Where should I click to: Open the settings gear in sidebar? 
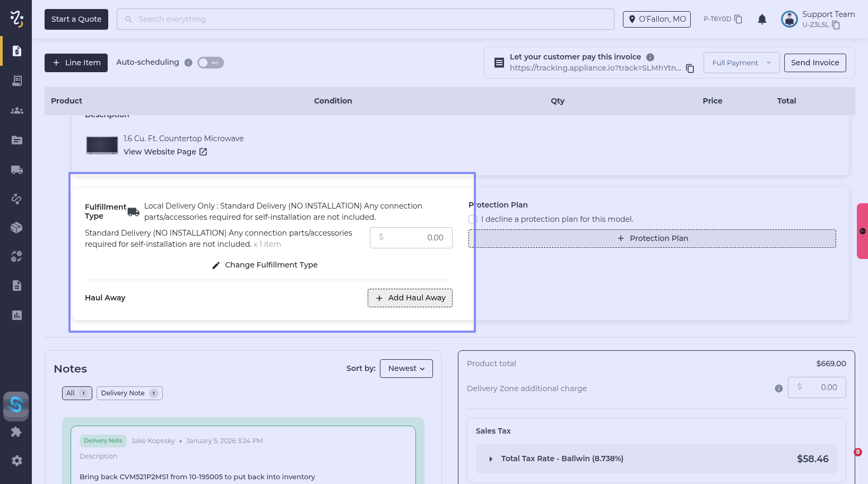[x=17, y=461]
